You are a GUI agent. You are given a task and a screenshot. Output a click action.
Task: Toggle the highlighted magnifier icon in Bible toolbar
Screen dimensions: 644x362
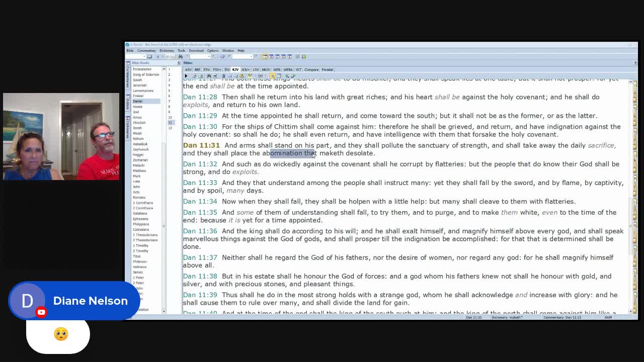(x=273, y=76)
